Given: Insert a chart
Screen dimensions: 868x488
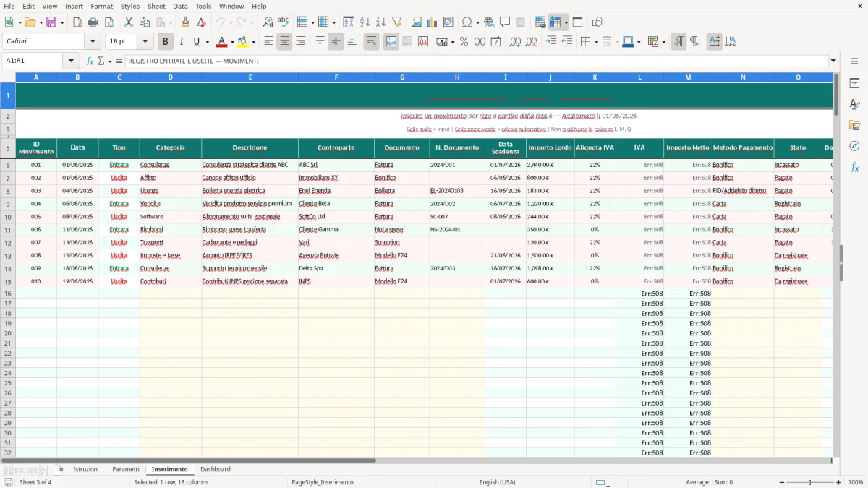Looking at the screenshot, I should click(433, 22).
